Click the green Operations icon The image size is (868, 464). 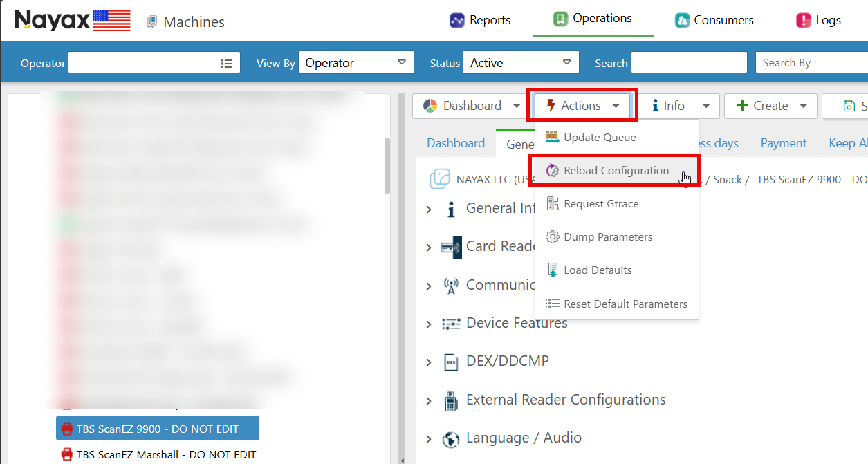(x=561, y=19)
